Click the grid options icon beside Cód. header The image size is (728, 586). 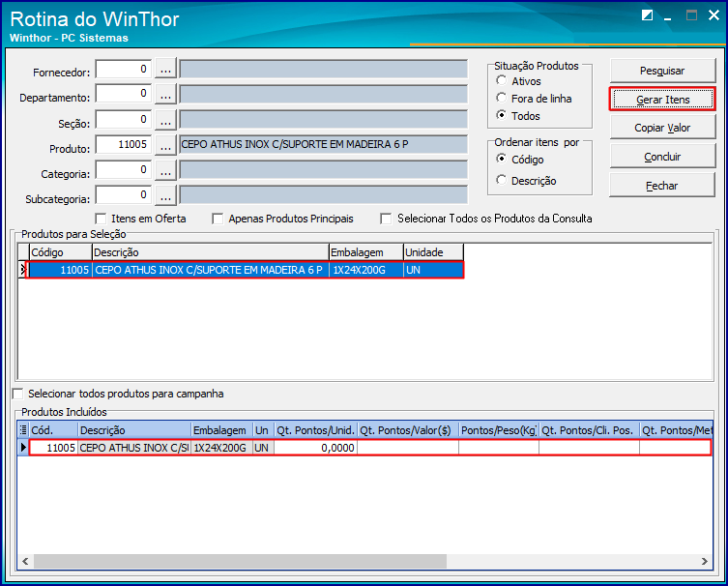click(23, 430)
